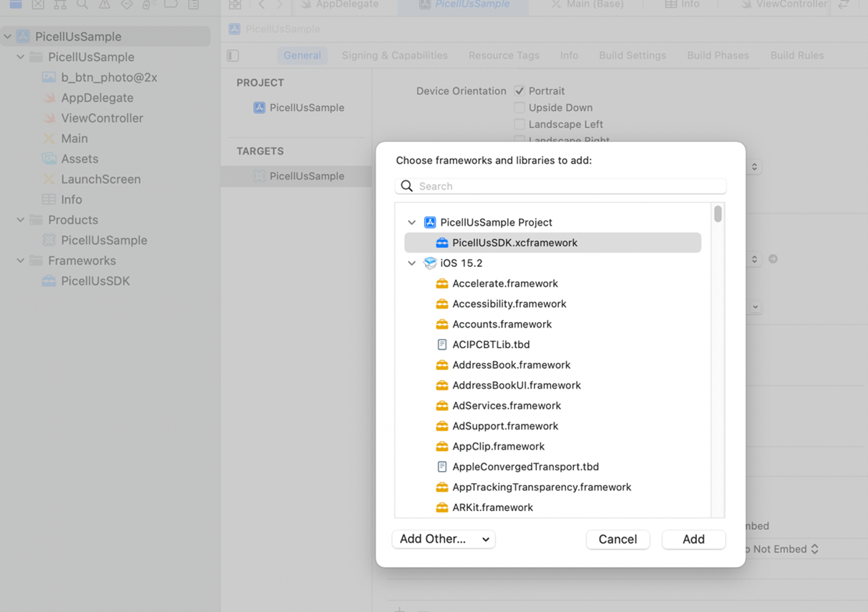
Task: Collapse the PicellUsSample folder group in navigator
Action: [21, 57]
